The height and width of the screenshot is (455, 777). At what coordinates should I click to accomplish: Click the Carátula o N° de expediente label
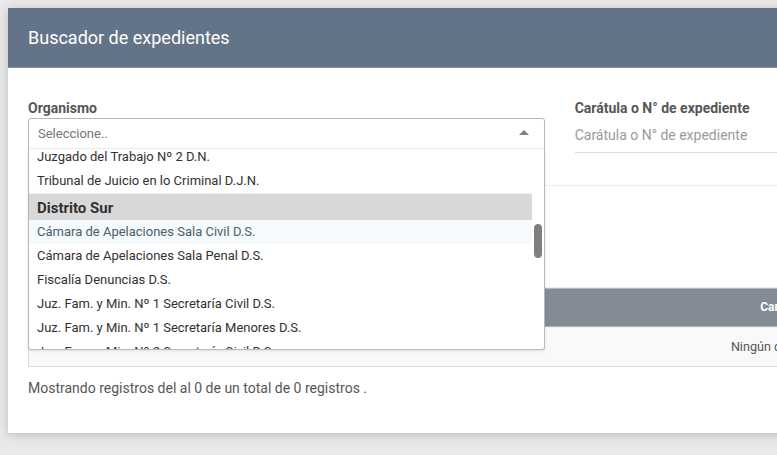(661, 108)
